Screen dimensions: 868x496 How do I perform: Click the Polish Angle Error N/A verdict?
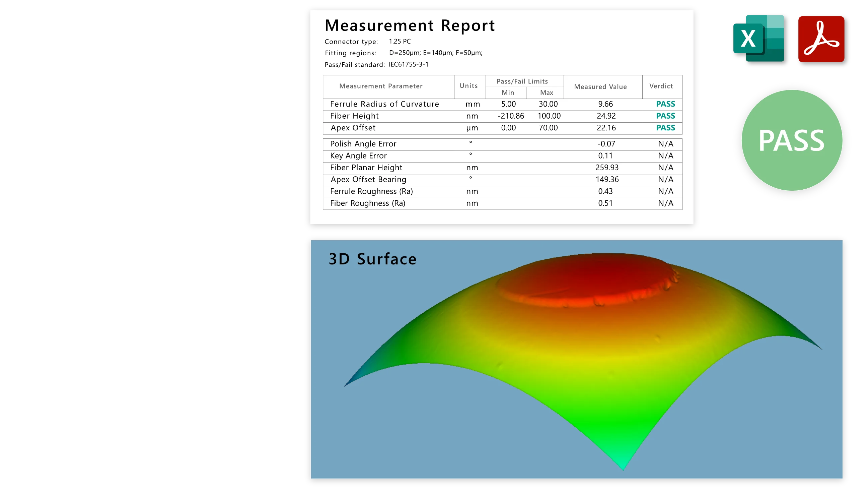click(665, 143)
